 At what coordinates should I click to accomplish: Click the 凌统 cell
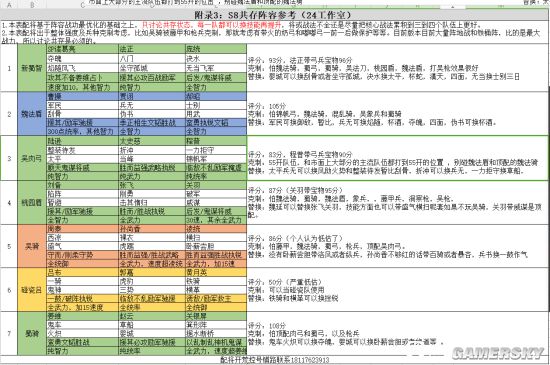coord(216,229)
